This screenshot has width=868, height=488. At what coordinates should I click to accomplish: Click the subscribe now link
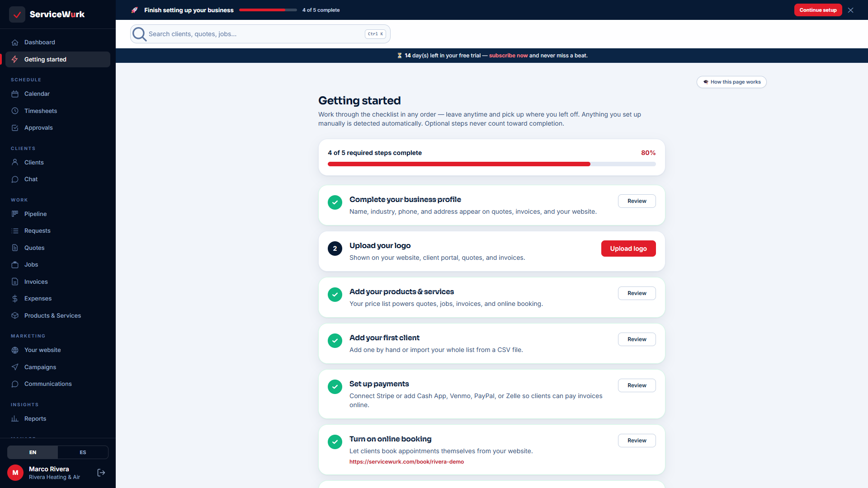(508, 56)
